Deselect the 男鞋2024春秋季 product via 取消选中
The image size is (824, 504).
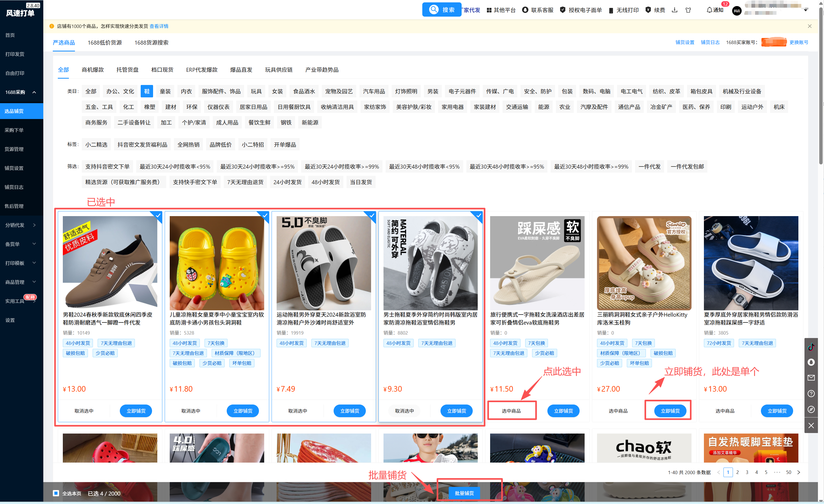(x=84, y=411)
